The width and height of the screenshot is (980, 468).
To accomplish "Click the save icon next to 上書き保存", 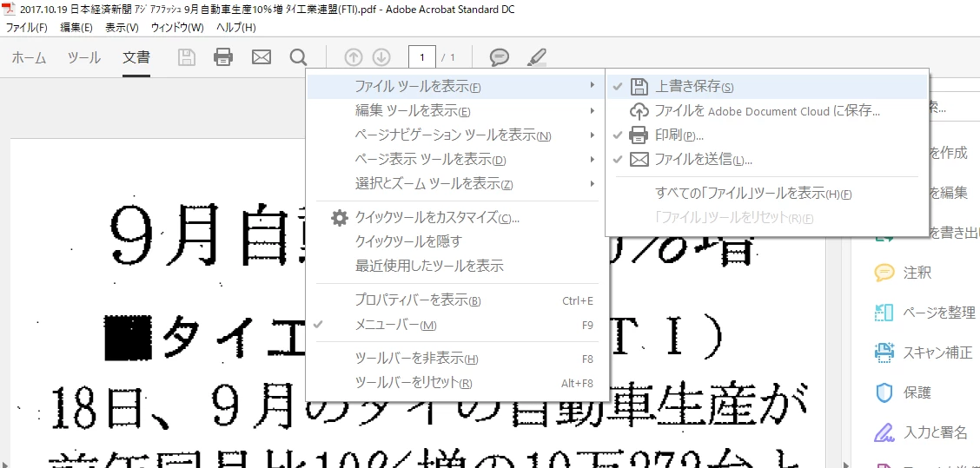I will coord(639,87).
